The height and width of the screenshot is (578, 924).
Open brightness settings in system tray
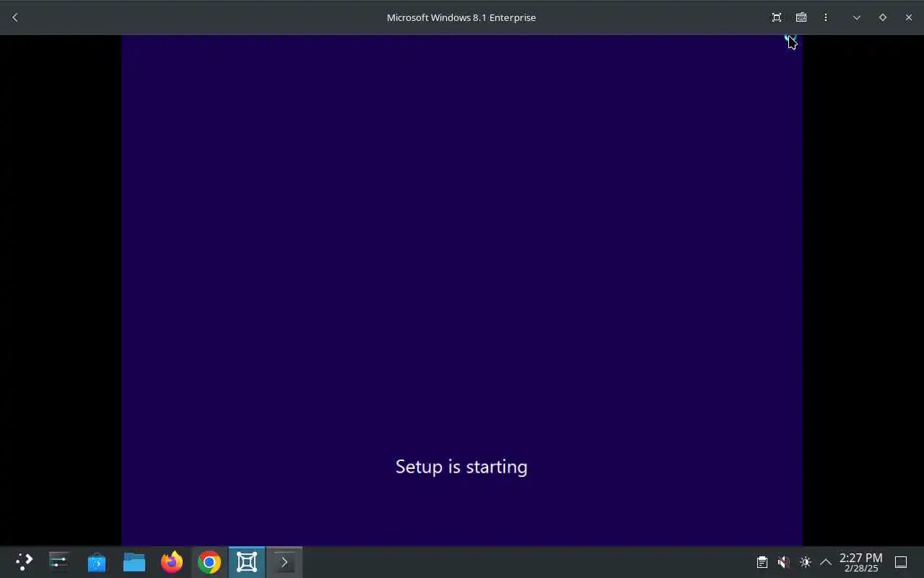pos(806,562)
